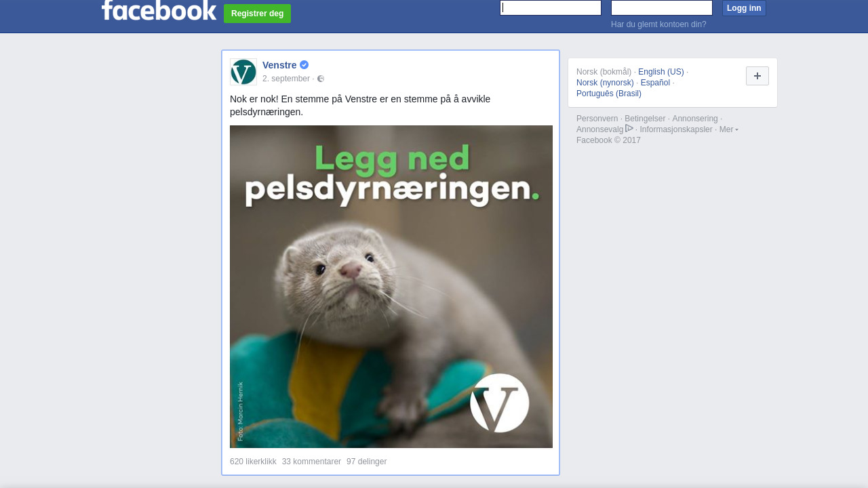
Task: Expand the Mer footer dropdown
Action: coord(728,129)
